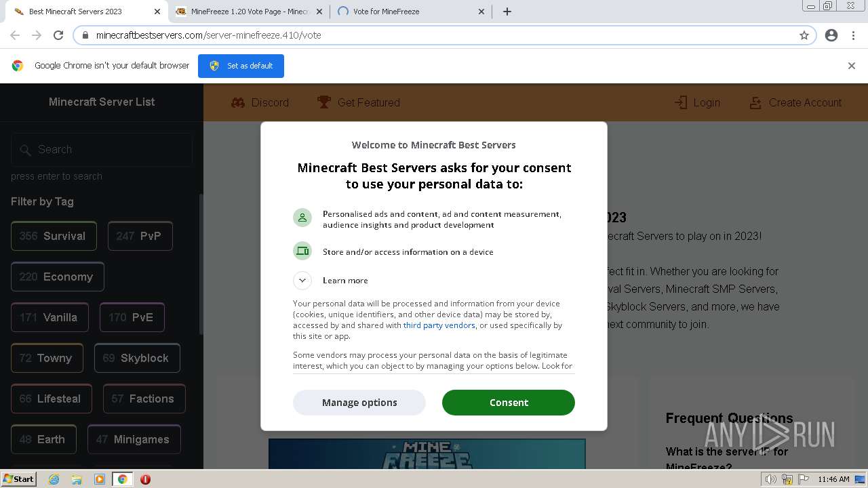868x488 pixels.
Task: Filter by the Skyblock tag
Action: [x=137, y=358]
